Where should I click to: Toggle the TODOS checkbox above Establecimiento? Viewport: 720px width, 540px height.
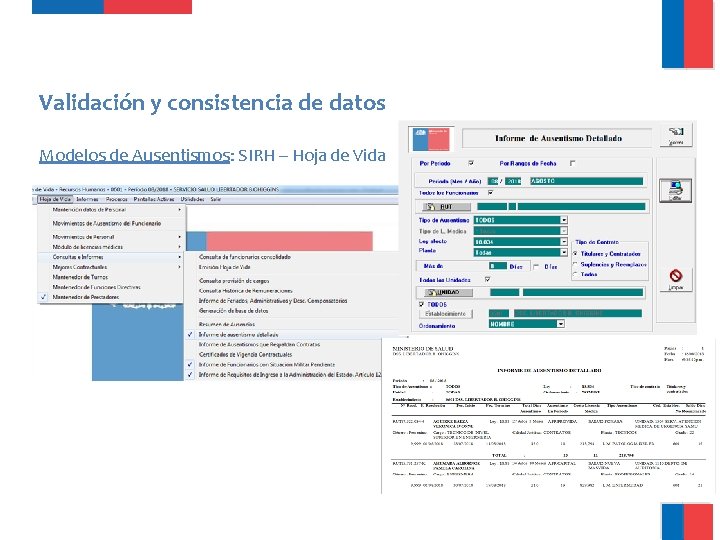coord(422,304)
